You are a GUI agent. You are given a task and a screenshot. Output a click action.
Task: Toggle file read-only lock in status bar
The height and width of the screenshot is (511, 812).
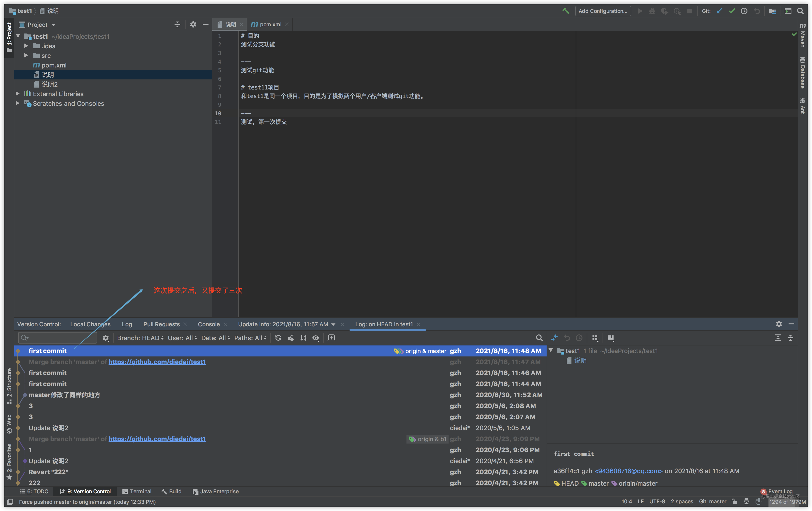(x=735, y=502)
